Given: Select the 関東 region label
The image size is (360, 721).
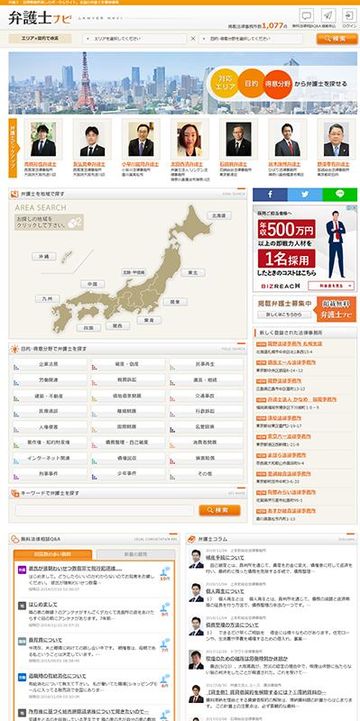Looking at the screenshot, I should coord(175,302).
